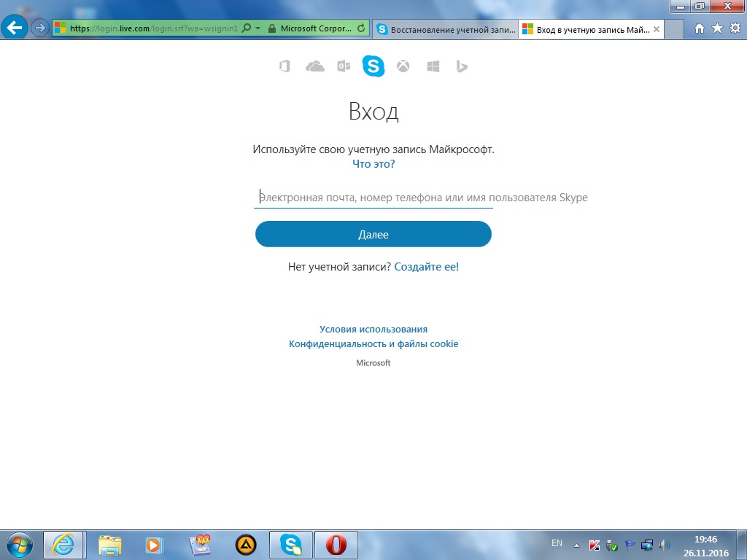Refresh the page using the address bar reload icon
Screen dimensions: 747x560
[x=361, y=28]
